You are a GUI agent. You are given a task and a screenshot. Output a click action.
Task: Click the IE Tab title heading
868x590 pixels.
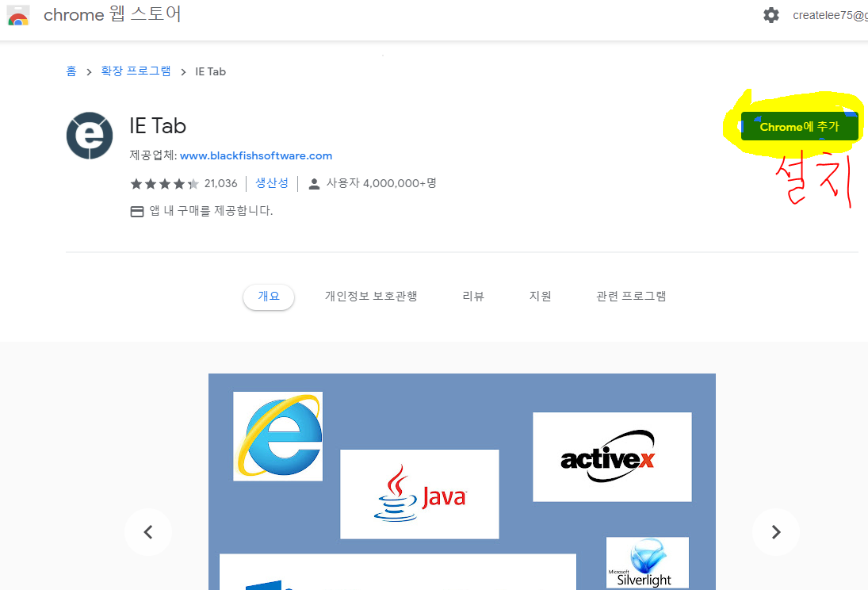click(158, 126)
